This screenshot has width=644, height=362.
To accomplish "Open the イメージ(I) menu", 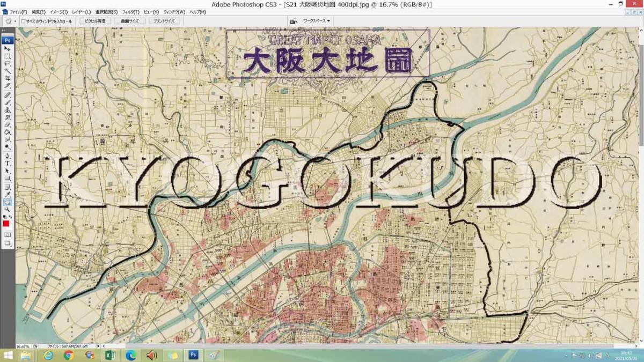I will [x=58, y=12].
